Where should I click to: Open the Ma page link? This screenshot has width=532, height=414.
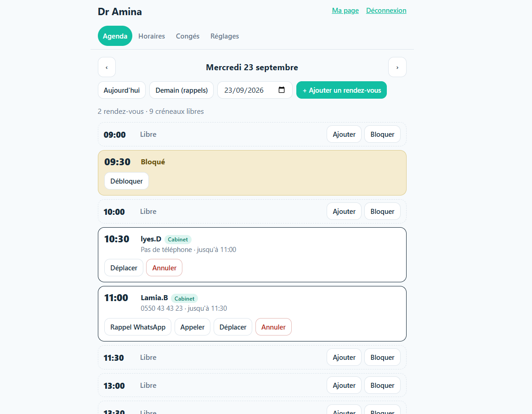tap(345, 11)
